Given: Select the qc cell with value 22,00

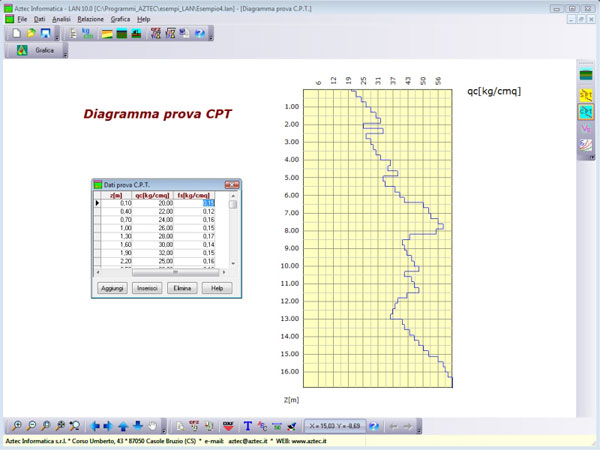Looking at the screenshot, I should click(x=153, y=212).
